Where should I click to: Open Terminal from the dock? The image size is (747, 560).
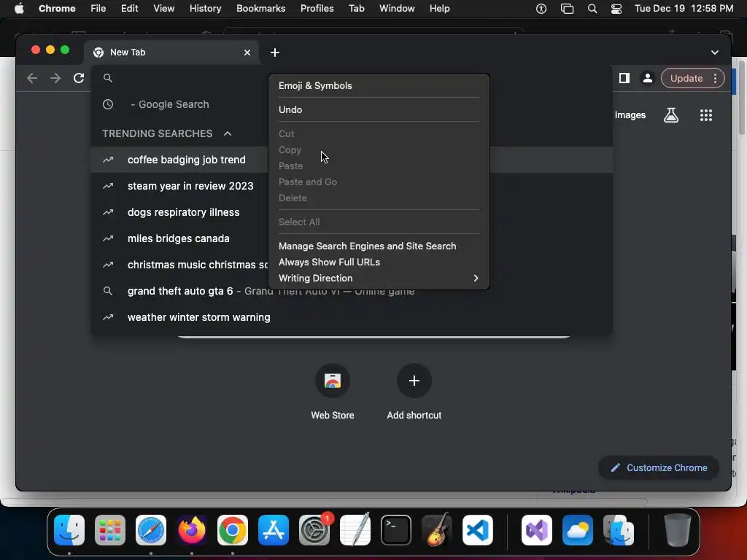pos(396,530)
